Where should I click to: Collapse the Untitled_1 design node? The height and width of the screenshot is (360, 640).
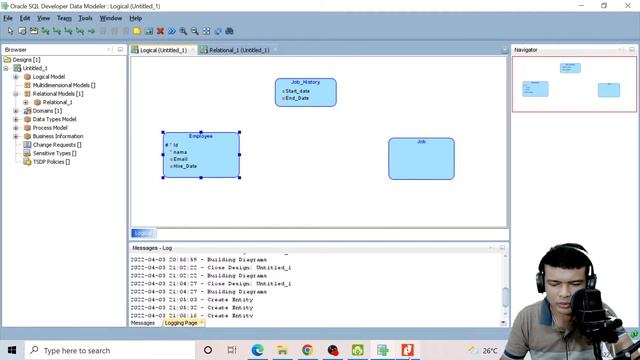coord(6,68)
